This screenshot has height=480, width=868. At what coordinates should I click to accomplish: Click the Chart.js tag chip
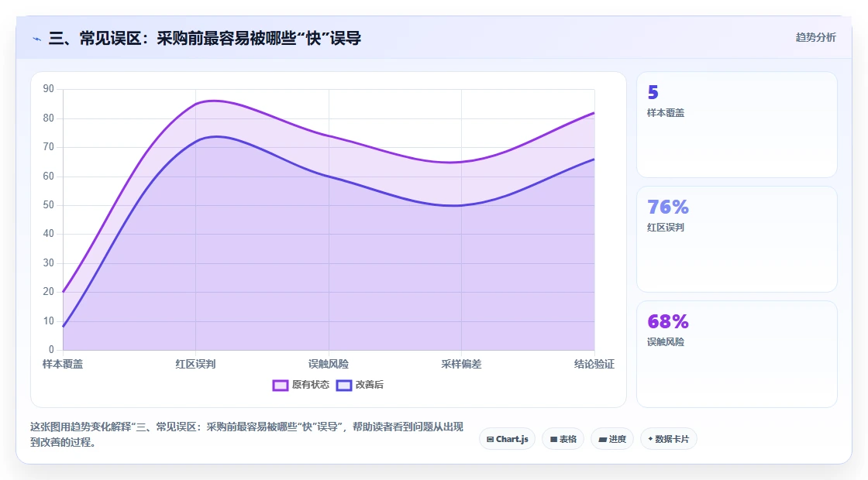pyautogui.click(x=507, y=439)
